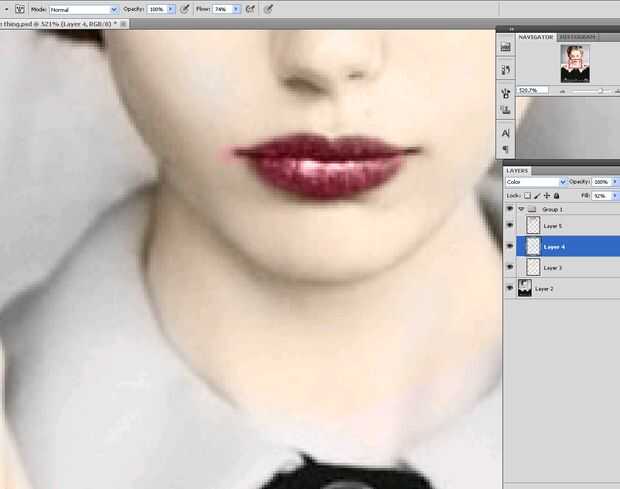620x489 pixels.
Task: Close the document tab with the x
Action: pyautogui.click(x=123, y=24)
